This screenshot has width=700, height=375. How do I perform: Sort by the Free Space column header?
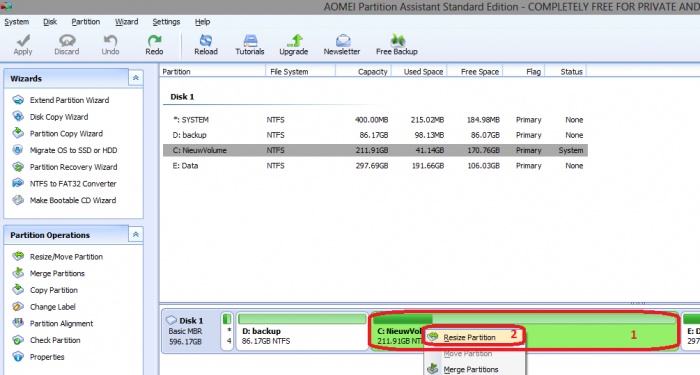click(x=475, y=71)
